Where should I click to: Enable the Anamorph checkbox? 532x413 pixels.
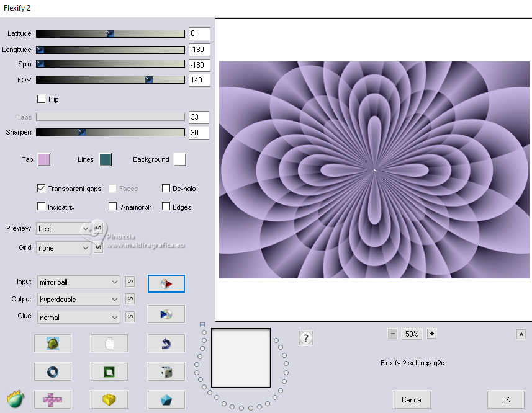[x=112, y=206]
